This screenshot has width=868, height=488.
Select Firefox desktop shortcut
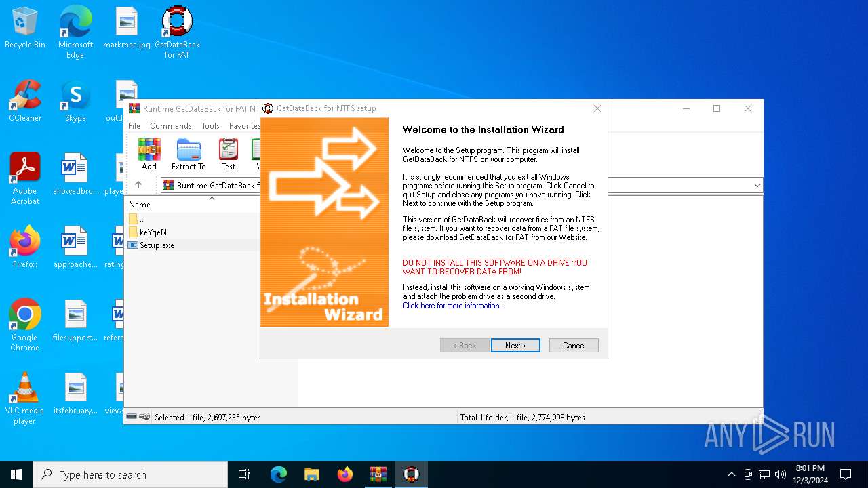pyautogui.click(x=25, y=247)
